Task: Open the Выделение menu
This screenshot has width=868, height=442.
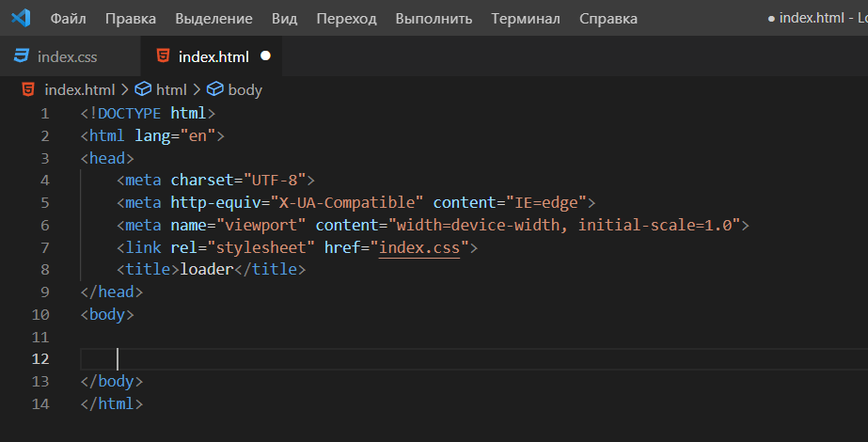Action: click(x=213, y=18)
